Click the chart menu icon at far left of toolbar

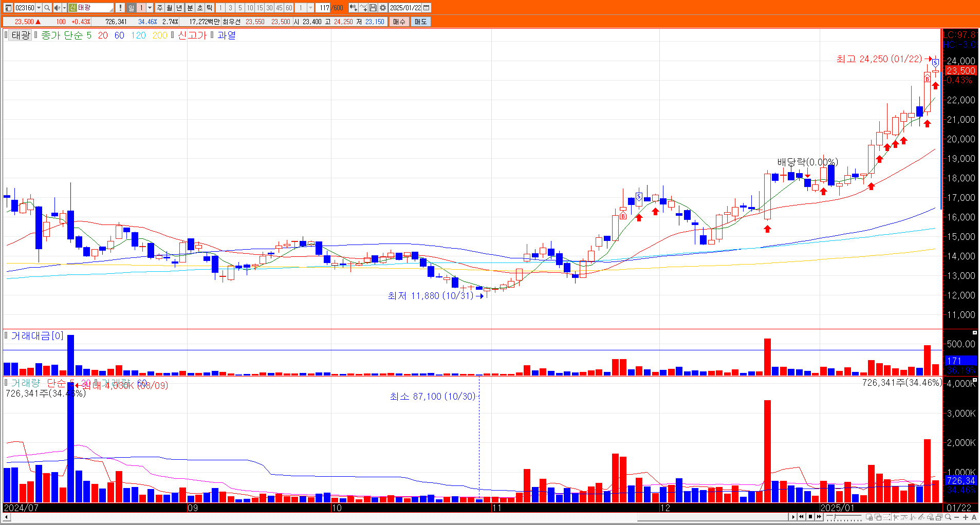(8, 8)
